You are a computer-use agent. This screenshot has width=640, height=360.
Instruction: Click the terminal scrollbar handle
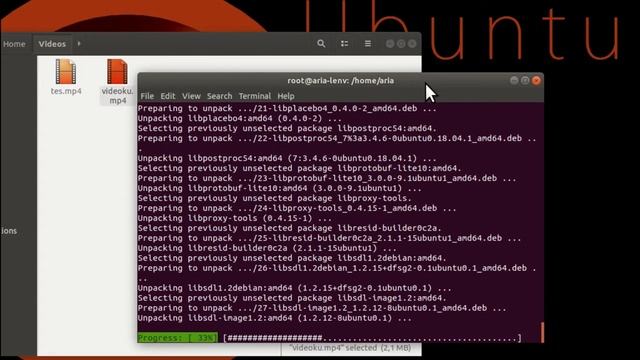(x=542, y=332)
